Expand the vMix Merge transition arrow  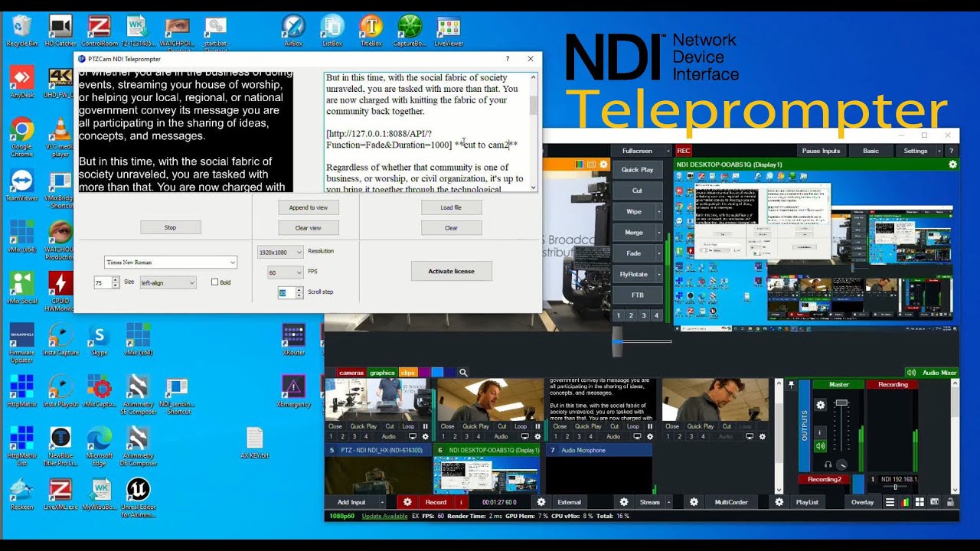coord(658,232)
